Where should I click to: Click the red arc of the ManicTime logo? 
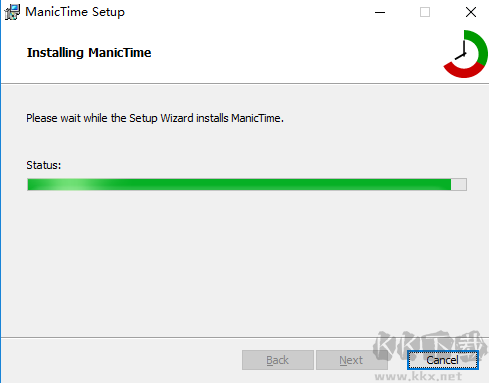click(463, 70)
